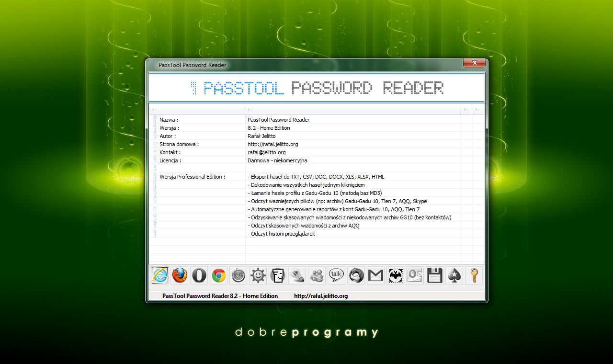Select the 'Strona domowa :' label
Screen dimensions: 613x364
click(179, 144)
